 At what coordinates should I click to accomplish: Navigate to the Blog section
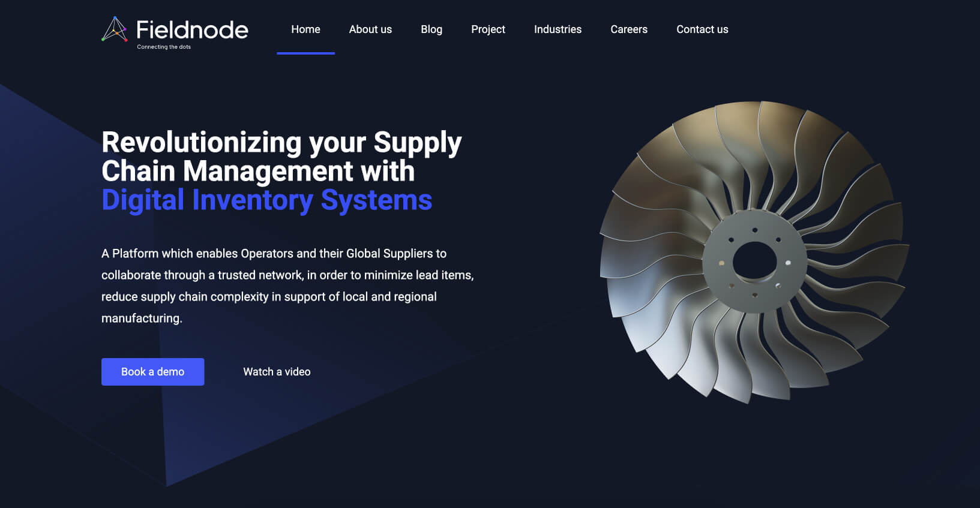tap(431, 29)
